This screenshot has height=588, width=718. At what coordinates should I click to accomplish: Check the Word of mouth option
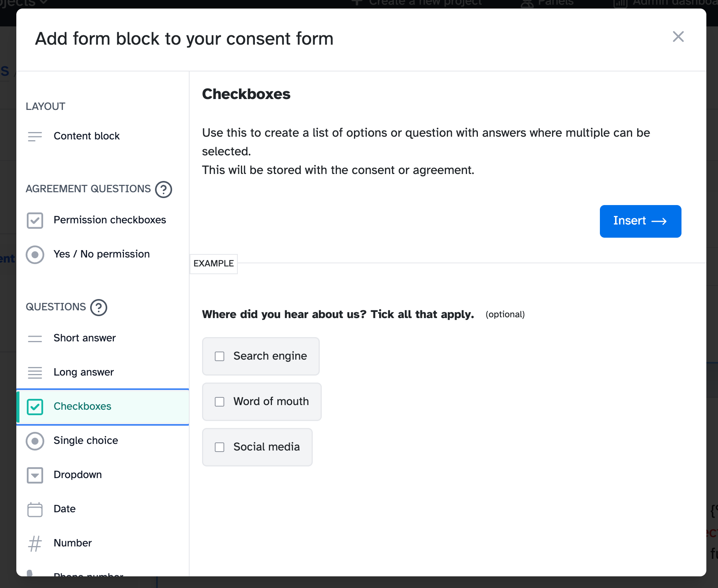(x=220, y=402)
